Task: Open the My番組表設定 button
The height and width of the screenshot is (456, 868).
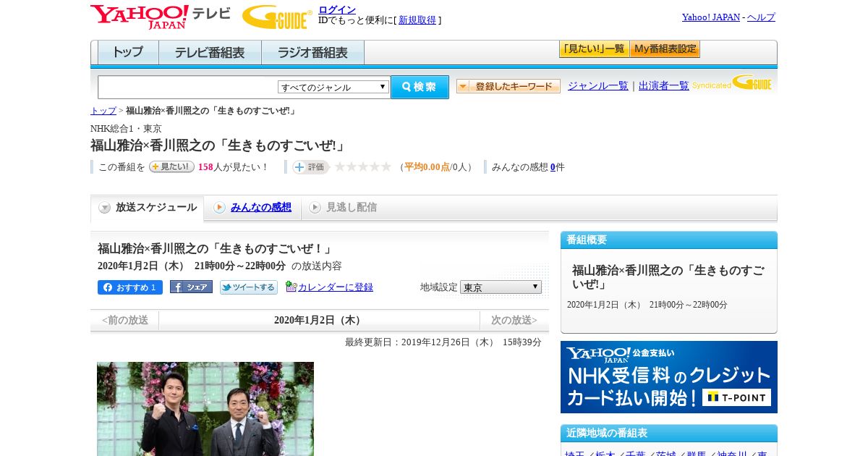Action: point(665,49)
